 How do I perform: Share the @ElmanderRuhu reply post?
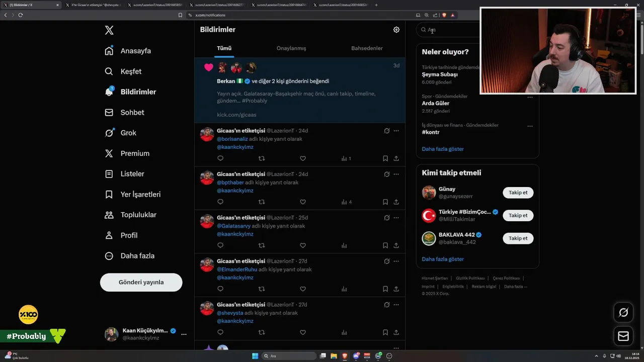point(396,289)
